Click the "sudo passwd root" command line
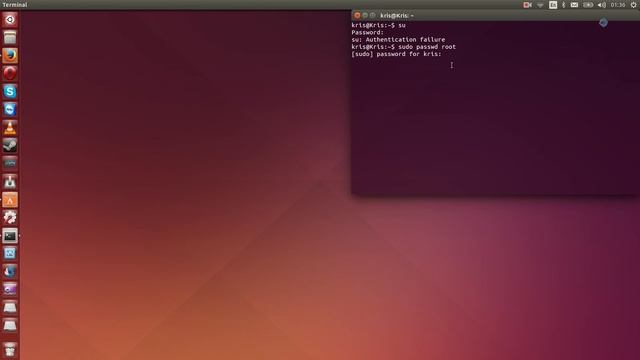The image size is (640, 360). pyautogui.click(x=427, y=47)
